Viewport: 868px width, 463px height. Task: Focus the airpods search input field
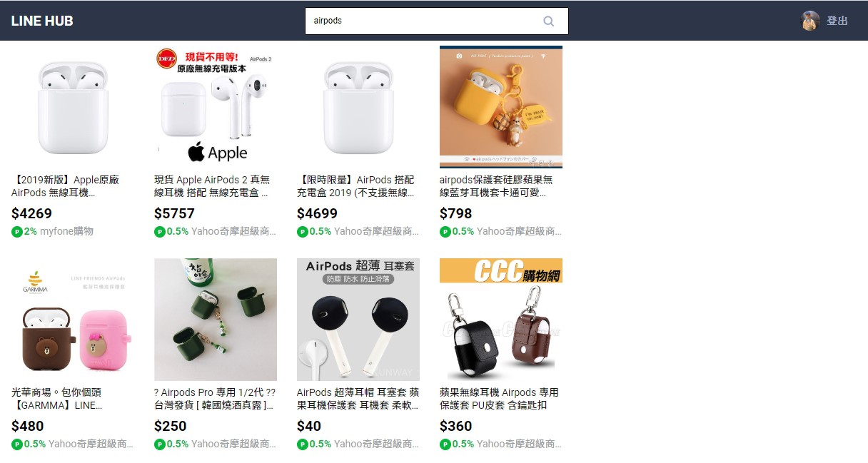436,21
